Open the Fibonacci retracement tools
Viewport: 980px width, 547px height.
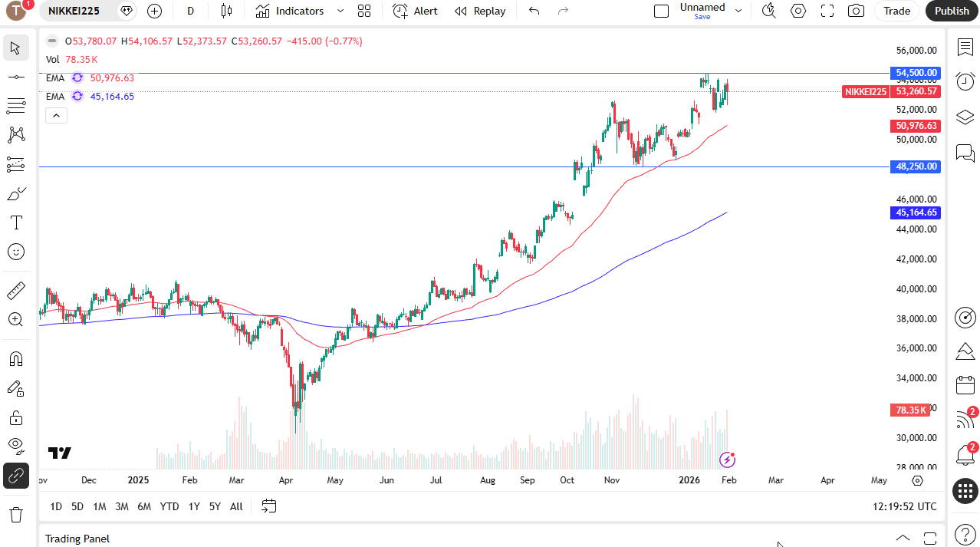15,106
